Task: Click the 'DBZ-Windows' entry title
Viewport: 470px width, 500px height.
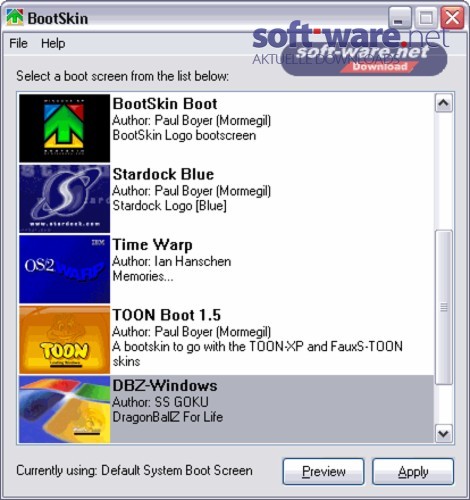Action: [165, 386]
